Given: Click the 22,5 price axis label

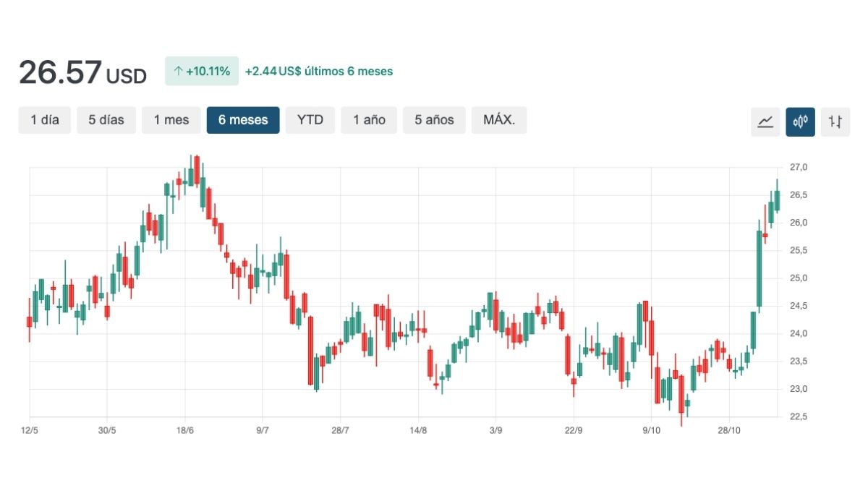Looking at the screenshot, I should click(x=799, y=417).
